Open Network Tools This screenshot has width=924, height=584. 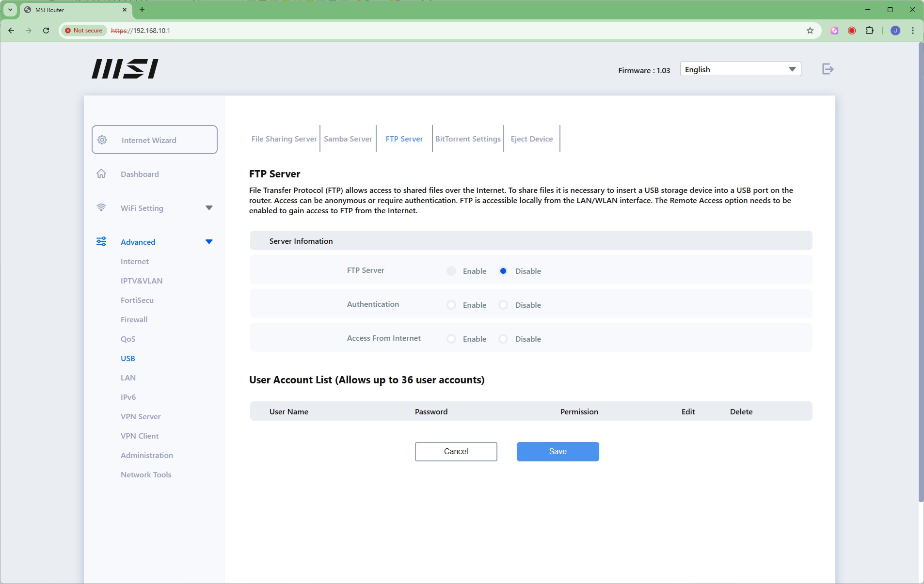[x=146, y=474]
